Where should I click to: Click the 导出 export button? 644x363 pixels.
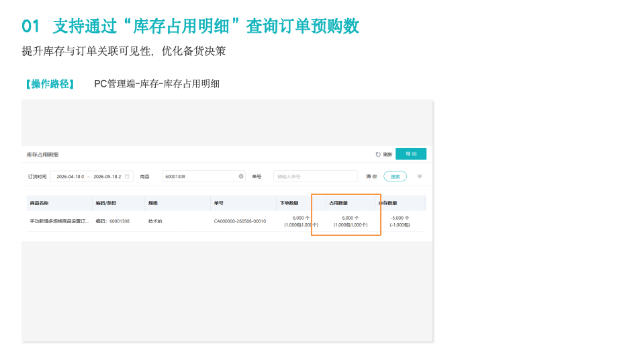(x=411, y=154)
